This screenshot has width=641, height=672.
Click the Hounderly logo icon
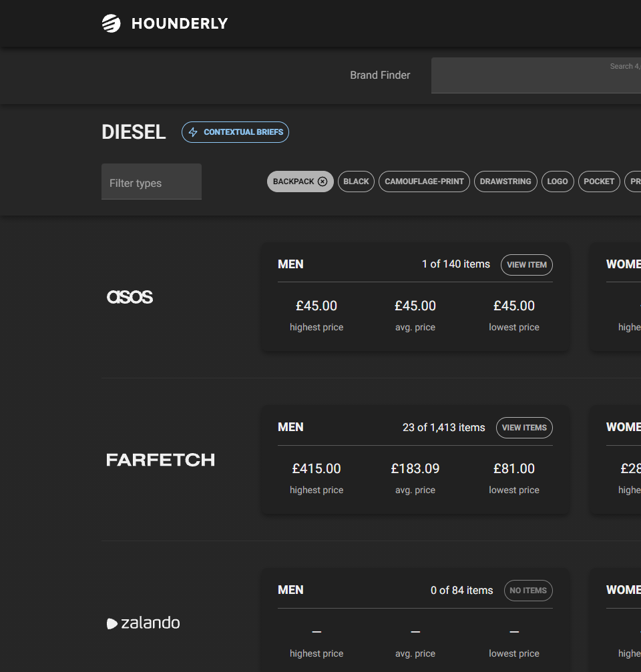[x=111, y=23]
